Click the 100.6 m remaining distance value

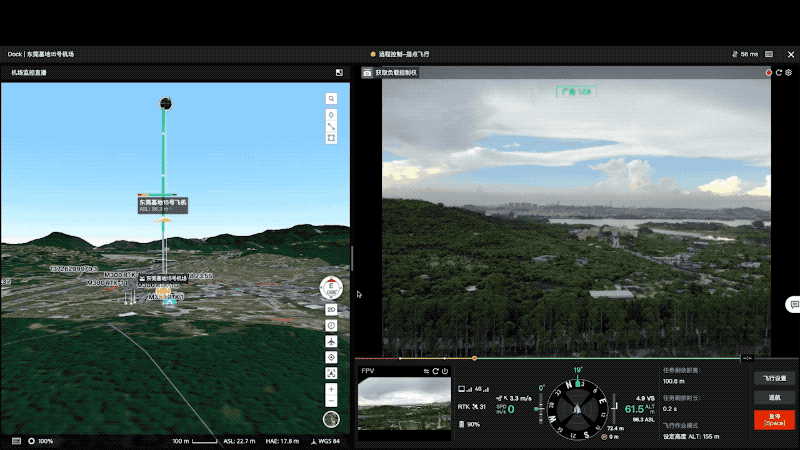pyautogui.click(x=673, y=381)
